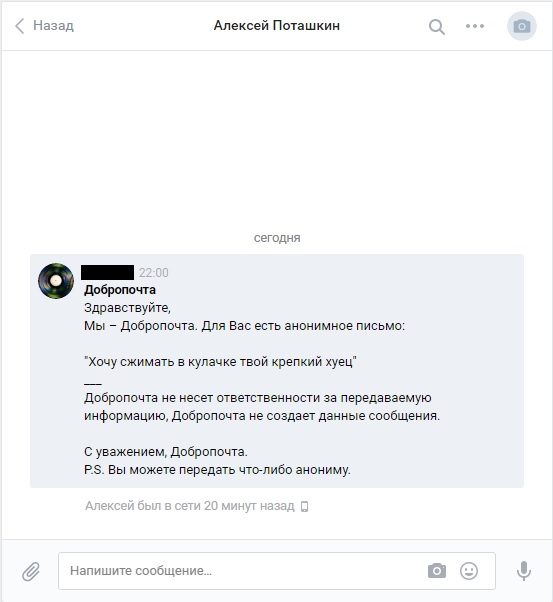Open the emoji smiley picker

469,571
